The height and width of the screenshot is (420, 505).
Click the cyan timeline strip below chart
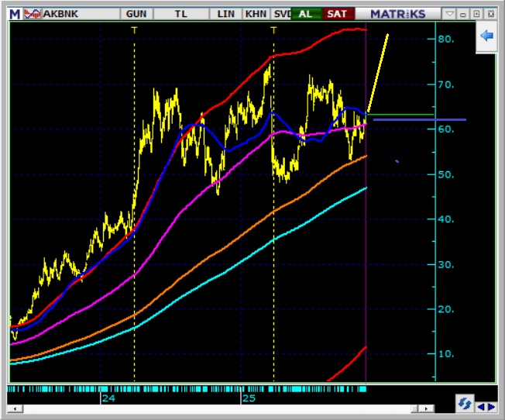[x=194, y=387]
